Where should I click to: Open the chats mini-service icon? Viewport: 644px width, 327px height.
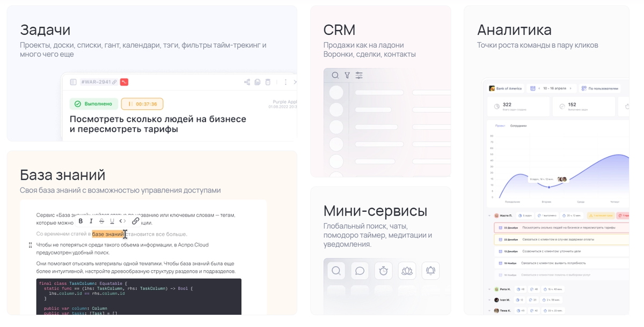[x=360, y=271]
